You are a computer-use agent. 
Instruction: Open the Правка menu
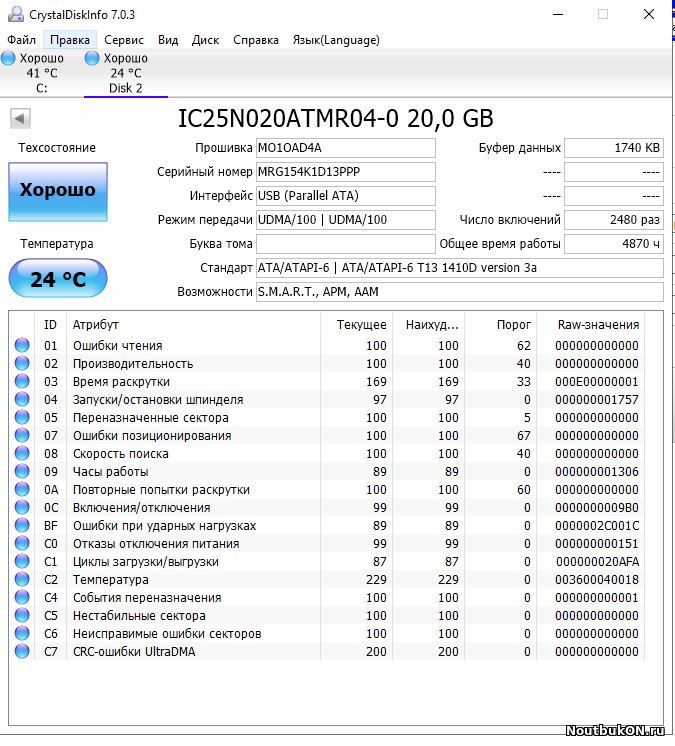point(70,40)
